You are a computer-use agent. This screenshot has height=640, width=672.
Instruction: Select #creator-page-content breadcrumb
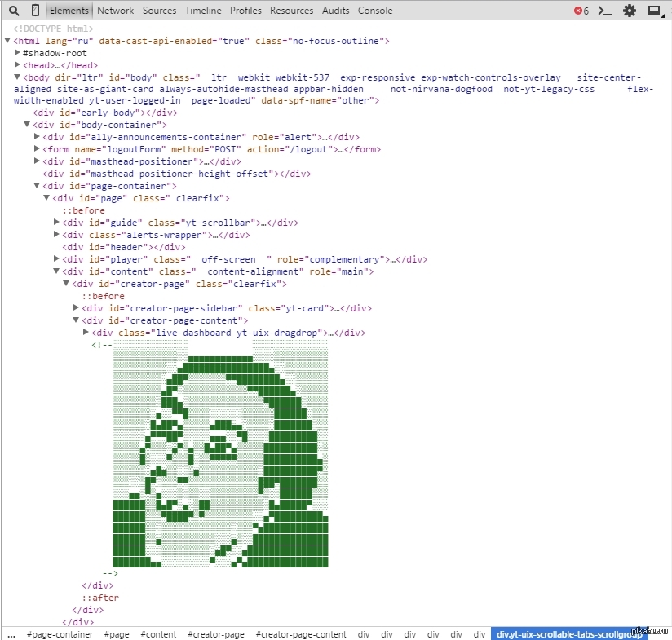point(301,634)
